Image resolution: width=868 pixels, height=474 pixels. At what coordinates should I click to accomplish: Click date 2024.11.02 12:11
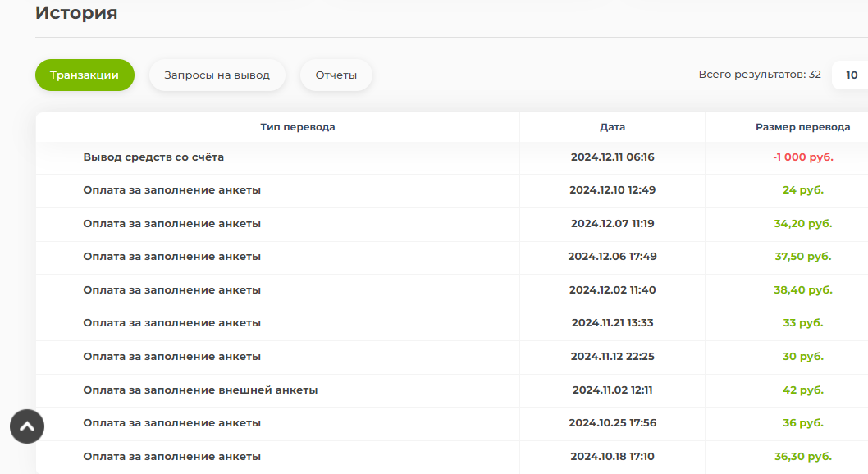pos(612,390)
